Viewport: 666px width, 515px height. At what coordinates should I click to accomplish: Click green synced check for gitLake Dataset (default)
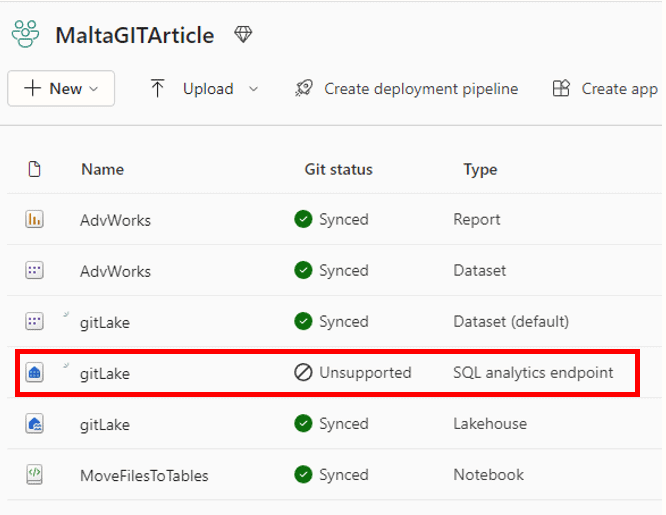pyautogui.click(x=303, y=321)
